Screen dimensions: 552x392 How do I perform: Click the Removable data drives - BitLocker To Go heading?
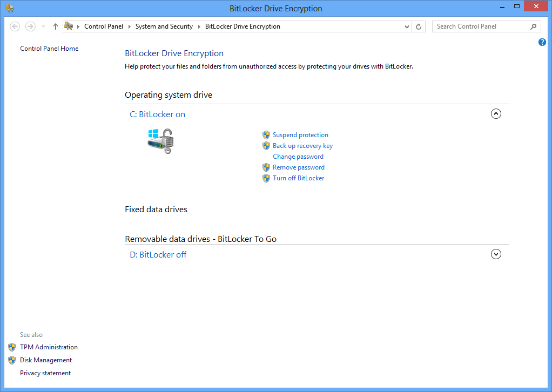(201, 239)
